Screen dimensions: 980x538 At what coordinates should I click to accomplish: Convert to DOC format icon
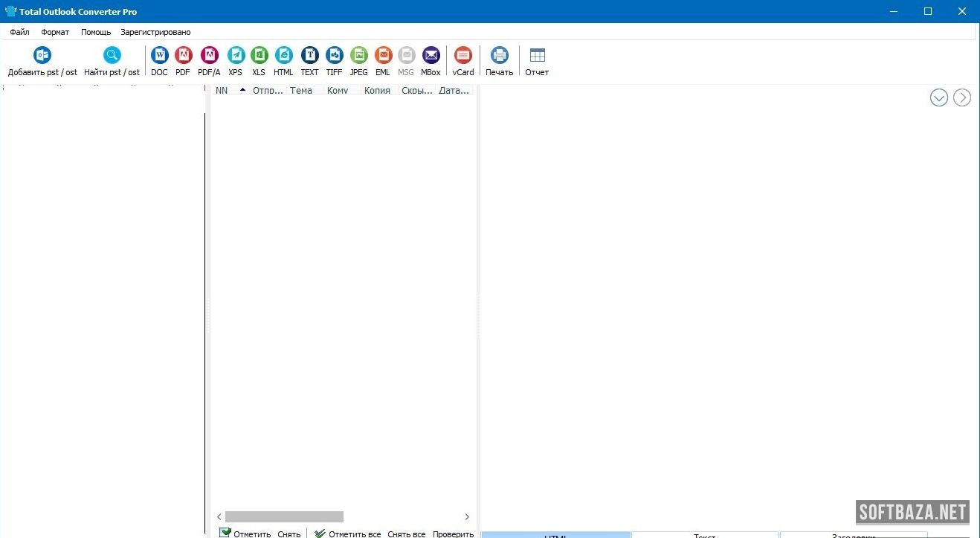[159, 56]
